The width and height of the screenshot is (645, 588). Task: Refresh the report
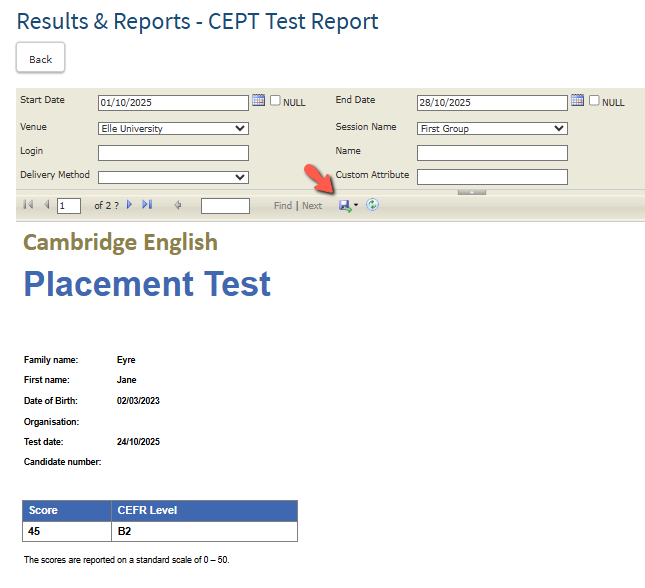372,205
